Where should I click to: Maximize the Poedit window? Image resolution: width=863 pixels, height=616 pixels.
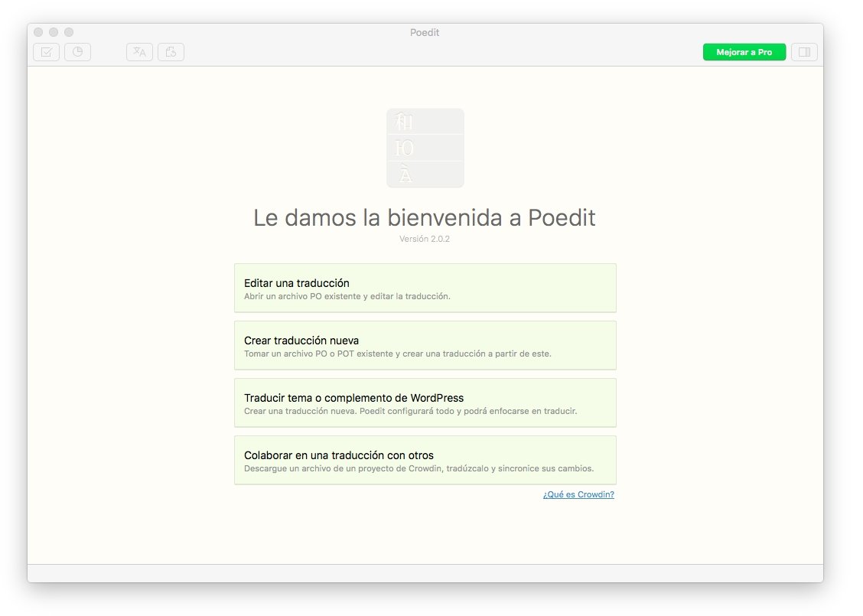(69, 32)
